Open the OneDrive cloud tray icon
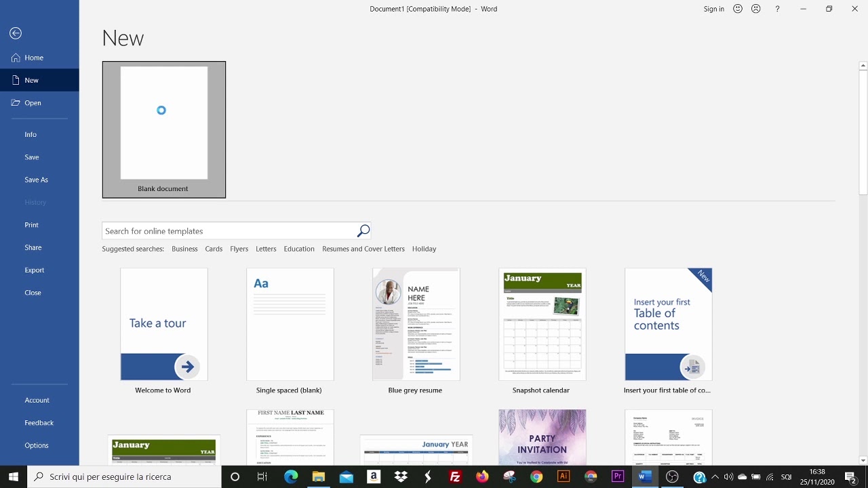This screenshot has height=488, width=868. coord(742,476)
